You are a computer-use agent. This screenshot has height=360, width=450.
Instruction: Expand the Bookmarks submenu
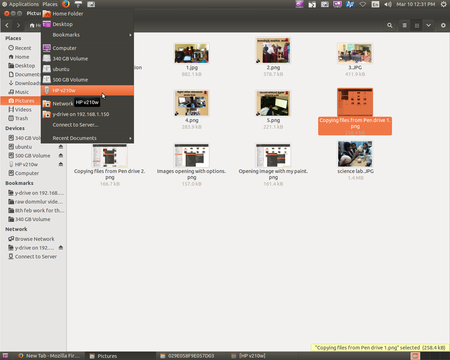87,35
